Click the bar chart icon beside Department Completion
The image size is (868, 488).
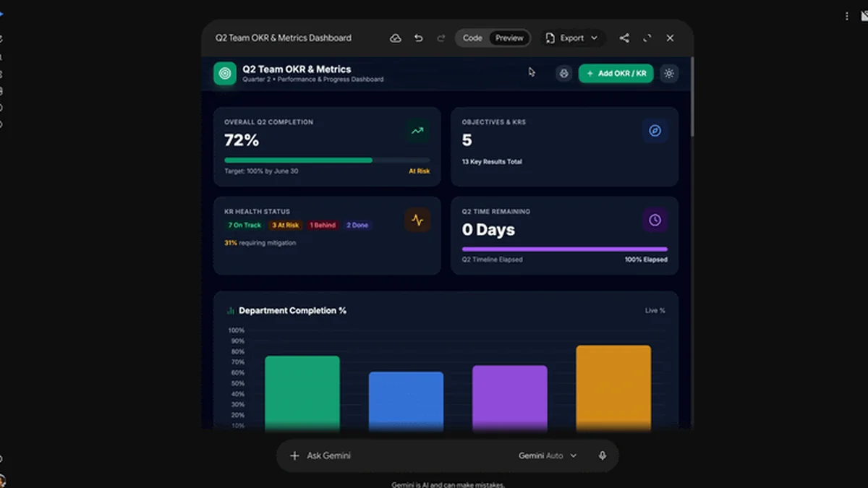231,311
